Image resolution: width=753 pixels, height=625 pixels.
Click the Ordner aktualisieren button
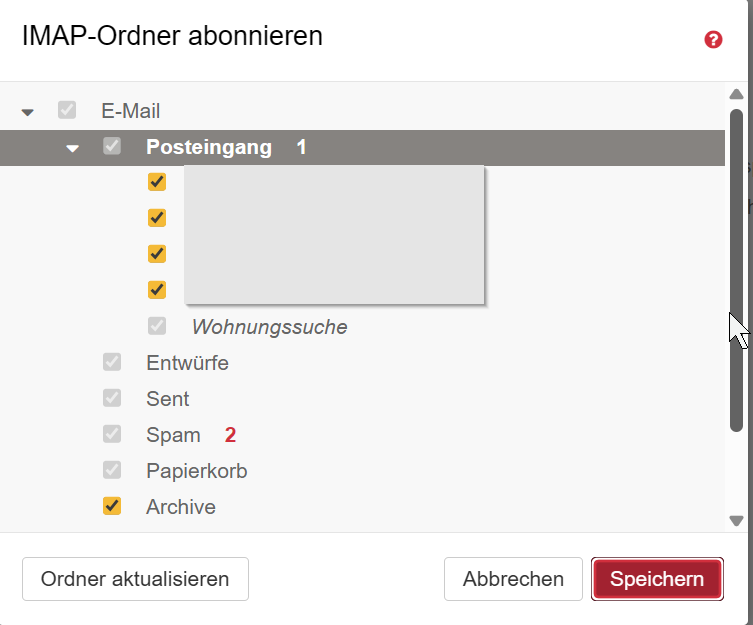[135, 579]
